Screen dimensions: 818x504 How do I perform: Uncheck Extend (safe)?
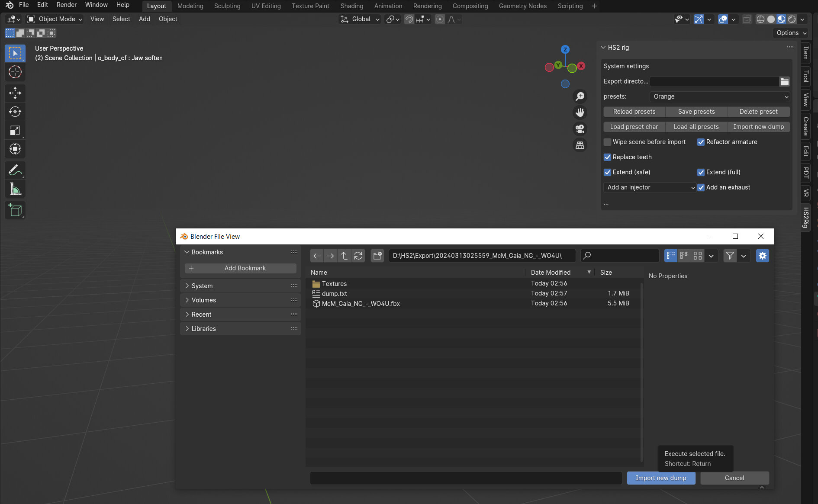(x=608, y=172)
